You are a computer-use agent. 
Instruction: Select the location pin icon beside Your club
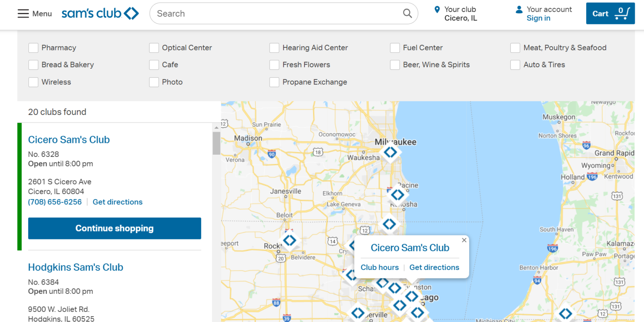(x=437, y=9)
